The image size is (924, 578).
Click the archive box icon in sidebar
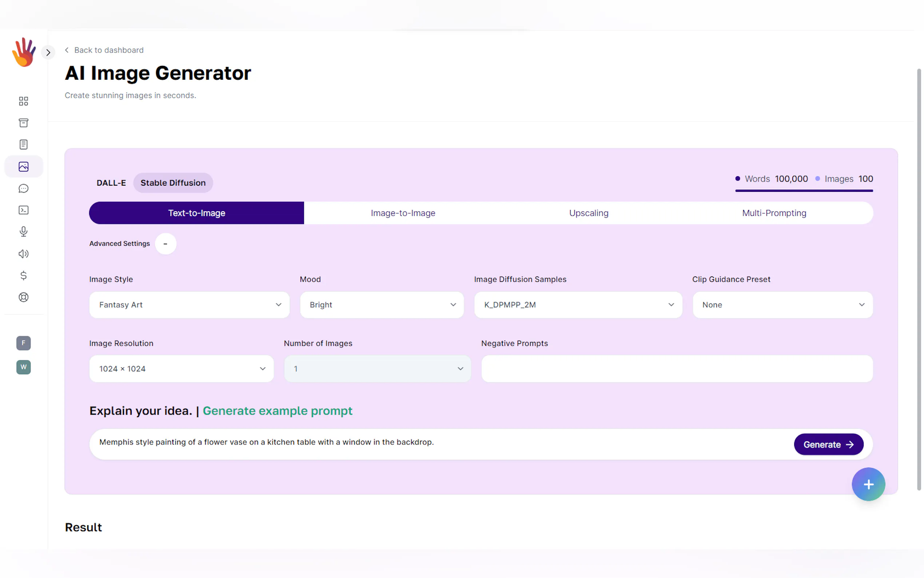click(x=23, y=123)
